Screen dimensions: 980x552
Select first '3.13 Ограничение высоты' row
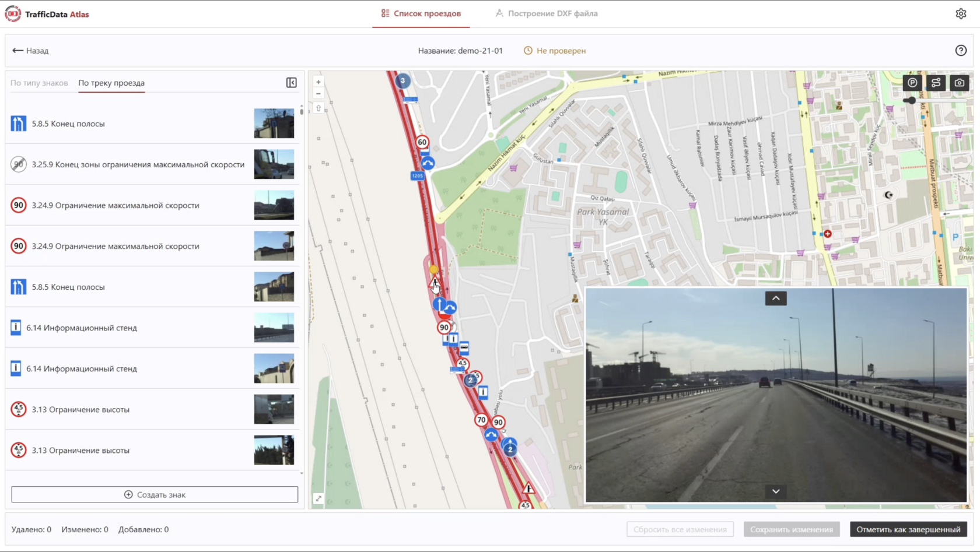pos(153,409)
